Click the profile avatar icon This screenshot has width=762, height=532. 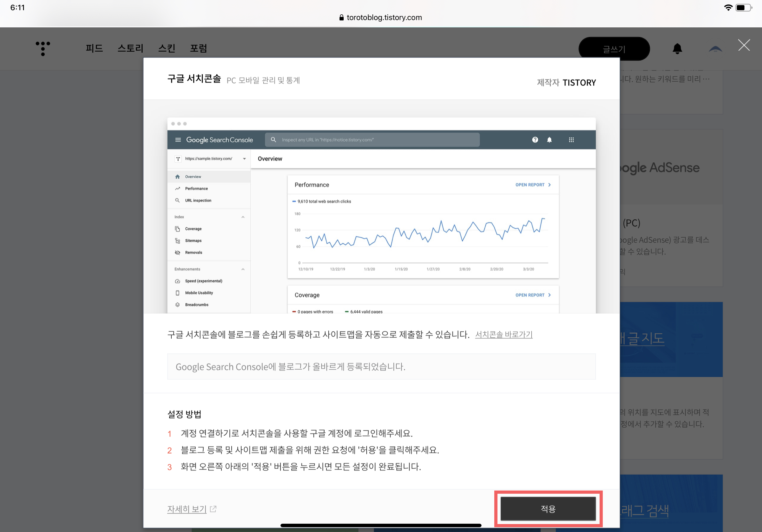(x=715, y=49)
